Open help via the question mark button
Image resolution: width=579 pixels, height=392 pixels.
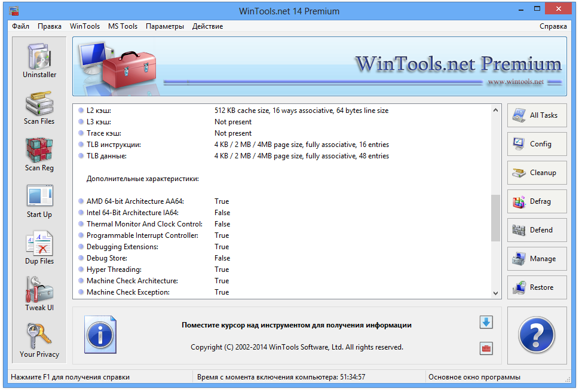tap(536, 335)
